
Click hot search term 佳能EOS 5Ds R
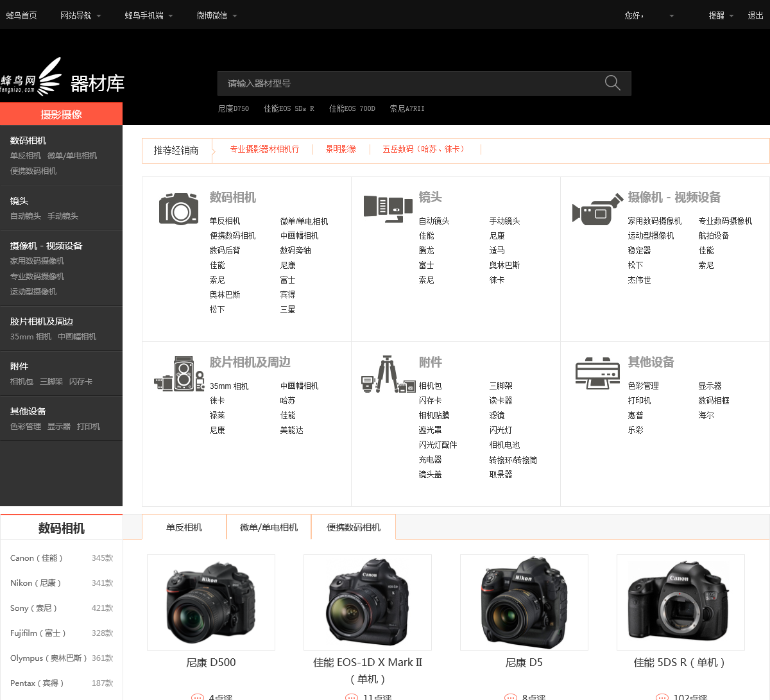pos(289,108)
